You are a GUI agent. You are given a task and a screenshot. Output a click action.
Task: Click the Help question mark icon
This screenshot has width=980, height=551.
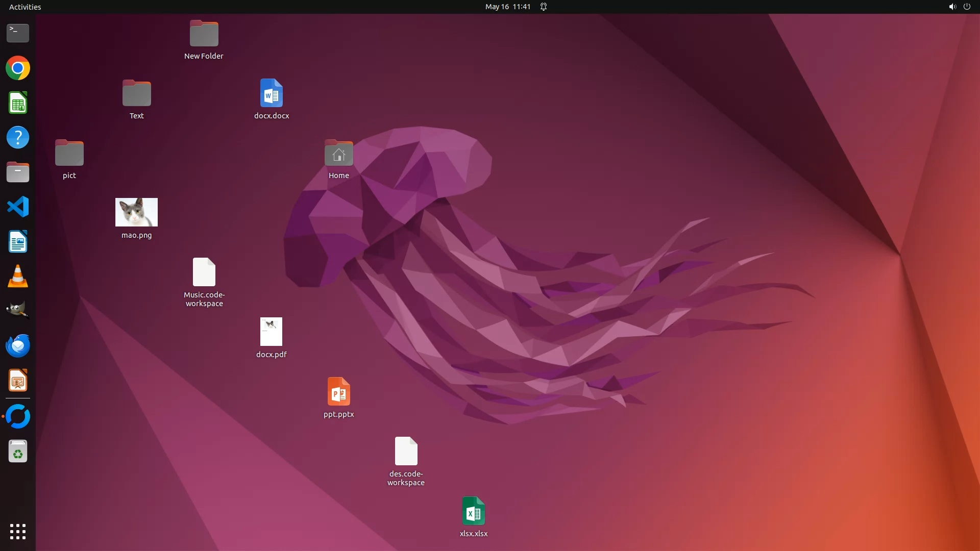coord(18,138)
